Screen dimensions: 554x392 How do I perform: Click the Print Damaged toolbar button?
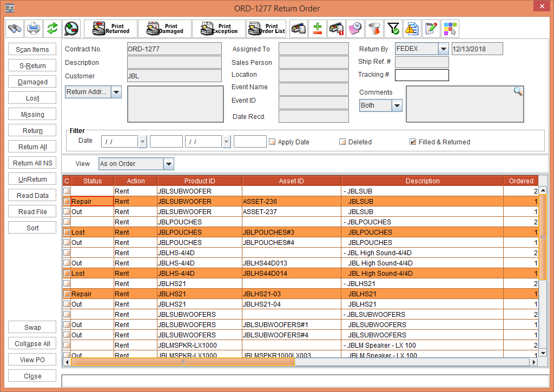[x=164, y=28]
